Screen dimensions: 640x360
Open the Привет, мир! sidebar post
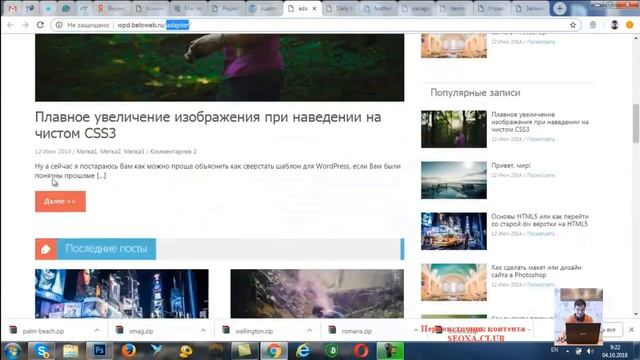pyautogui.click(x=511, y=165)
